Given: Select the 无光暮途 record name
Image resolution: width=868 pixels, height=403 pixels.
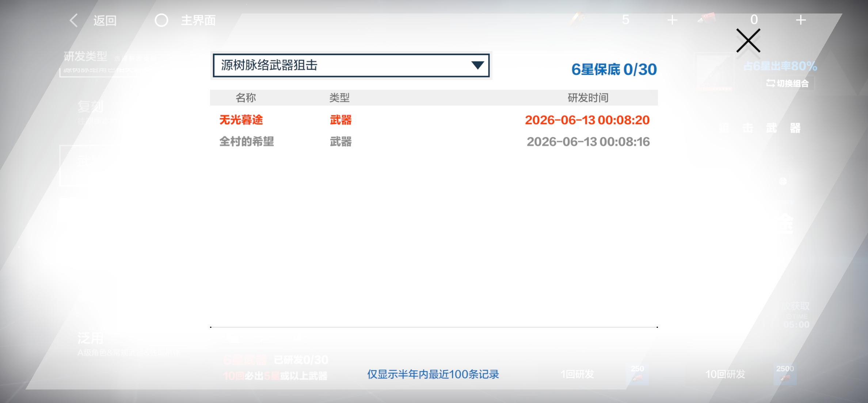Looking at the screenshot, I should click(241, 120).
